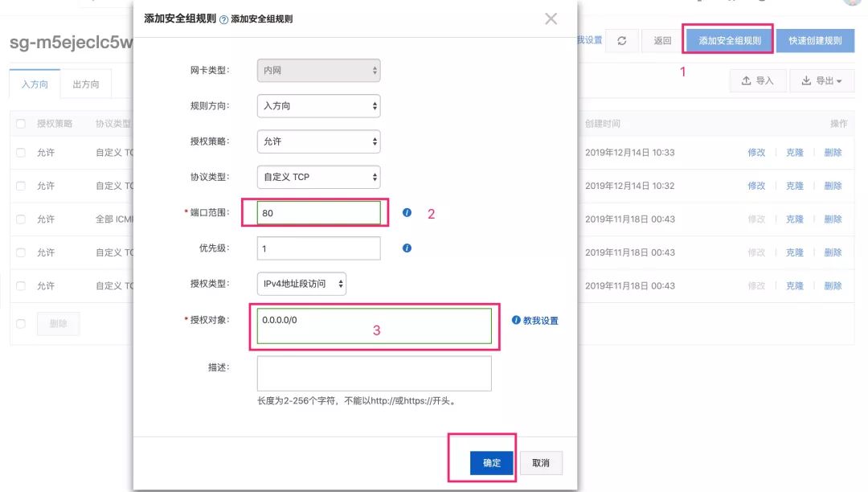Click 修改 for the 10:33 rule
The height and width of the screenshot is (492, 868).
pos(756,152)
